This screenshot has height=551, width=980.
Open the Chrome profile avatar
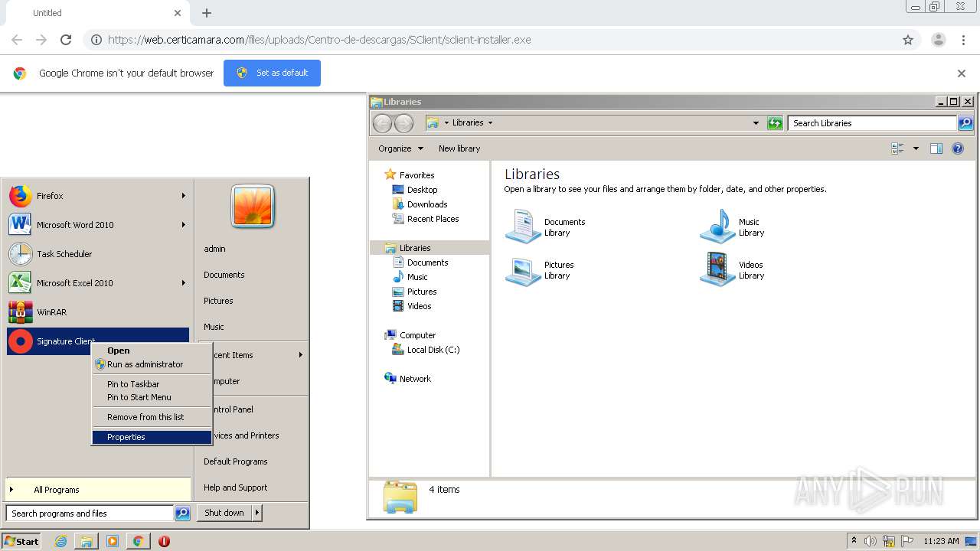pyautogui.click(x=939, y=40)
